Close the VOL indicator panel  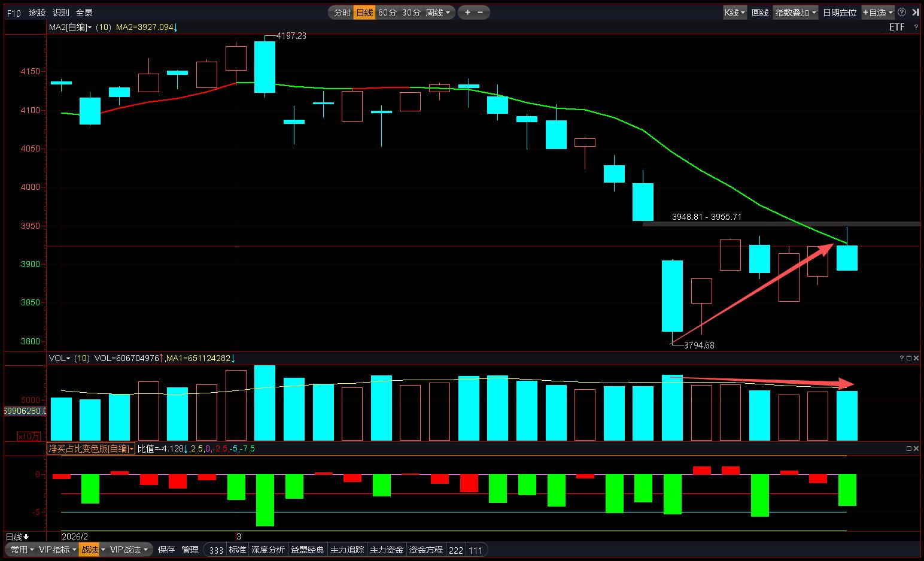point(916,358)
